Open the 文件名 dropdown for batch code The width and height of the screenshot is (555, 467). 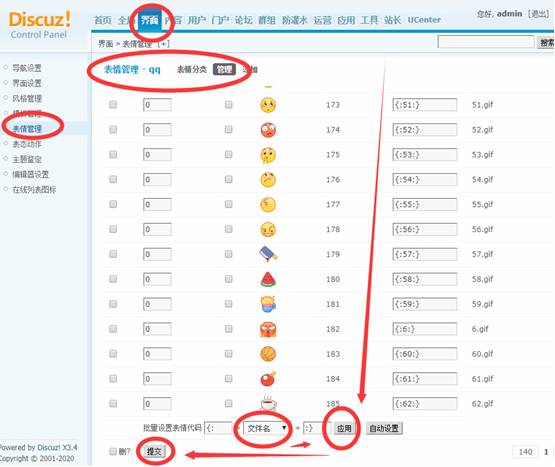[266, 428]
